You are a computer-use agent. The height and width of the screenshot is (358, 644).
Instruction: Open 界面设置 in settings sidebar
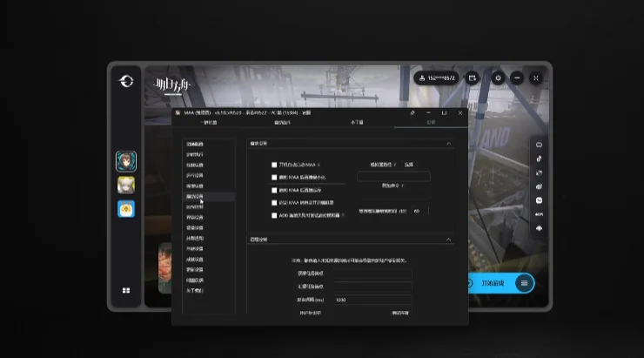195,218
